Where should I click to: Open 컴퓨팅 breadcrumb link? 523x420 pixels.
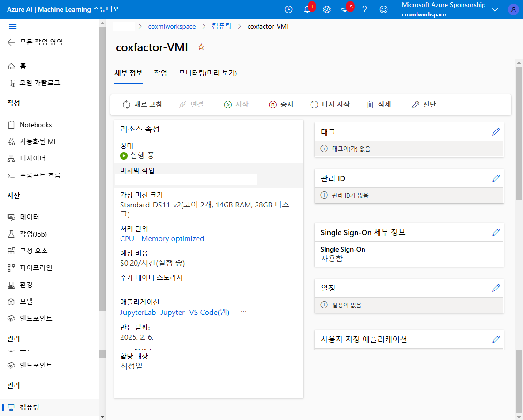(221, 26)
